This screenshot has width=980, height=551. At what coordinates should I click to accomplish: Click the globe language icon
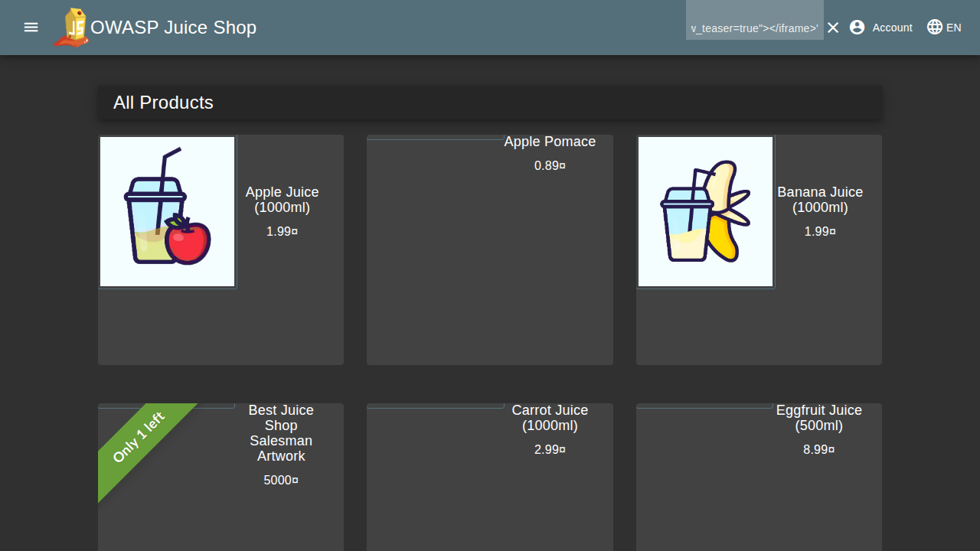coord(935,28)
